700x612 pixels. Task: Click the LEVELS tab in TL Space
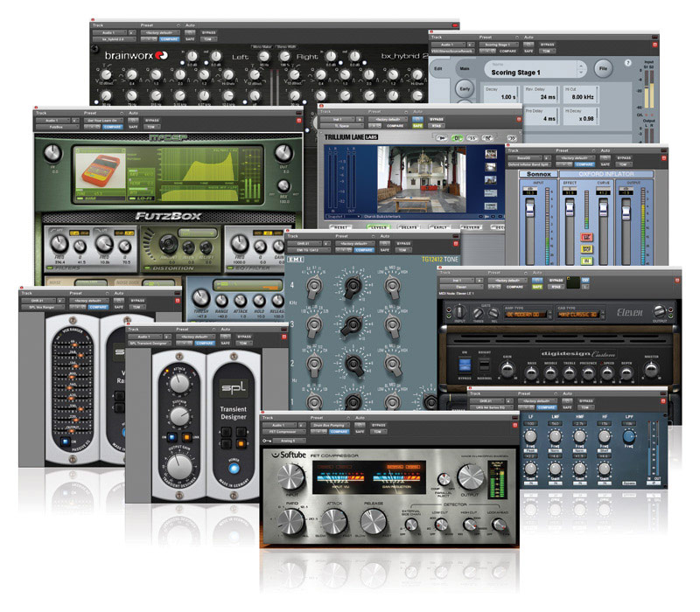point(379,227)
